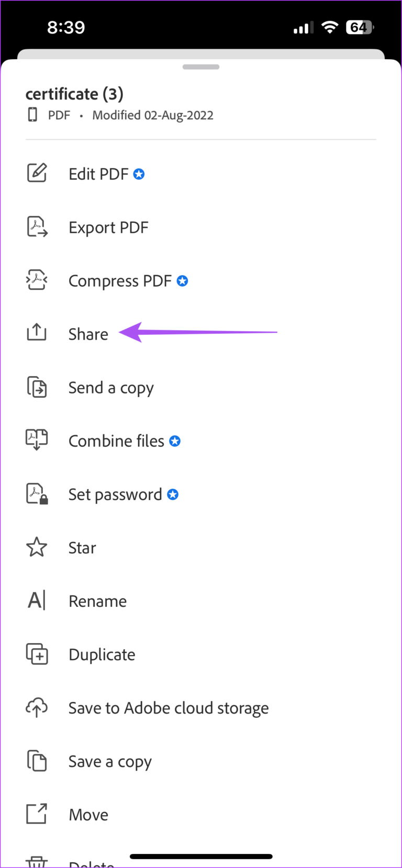Choose Save a copy from the menu
Viewport: 402px width, 868px height.
(x=109, y=761)
